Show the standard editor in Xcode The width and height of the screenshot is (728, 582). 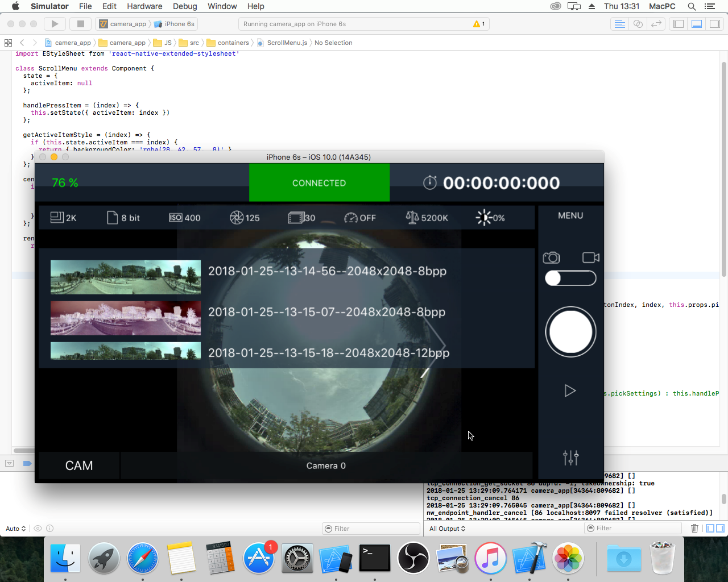(620, 24)
